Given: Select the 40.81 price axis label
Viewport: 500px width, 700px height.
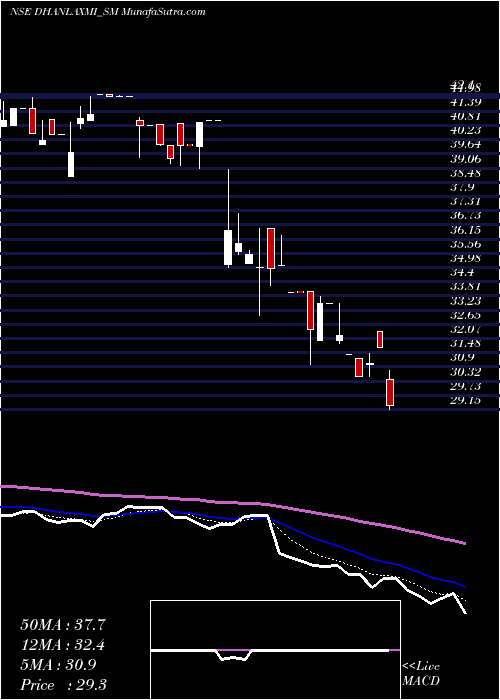Looking at the screenshot, I should pyautogui.click(x=467, y=117).
